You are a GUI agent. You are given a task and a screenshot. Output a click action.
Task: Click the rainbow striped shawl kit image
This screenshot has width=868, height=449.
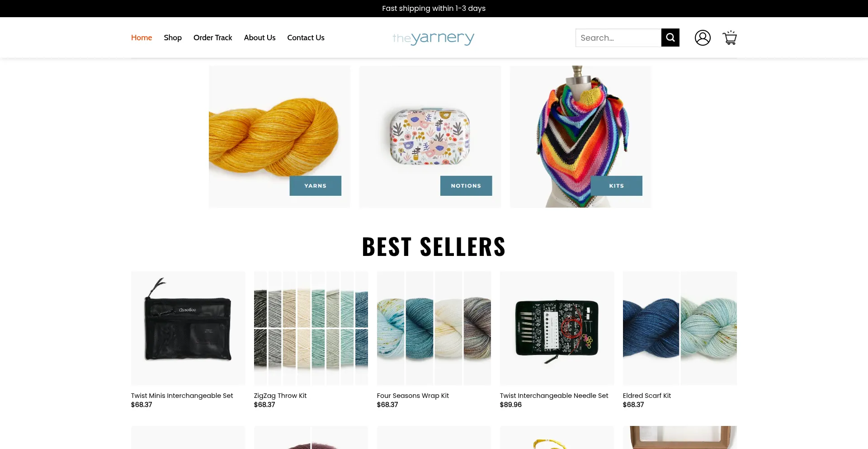click(x=580, y=137)
